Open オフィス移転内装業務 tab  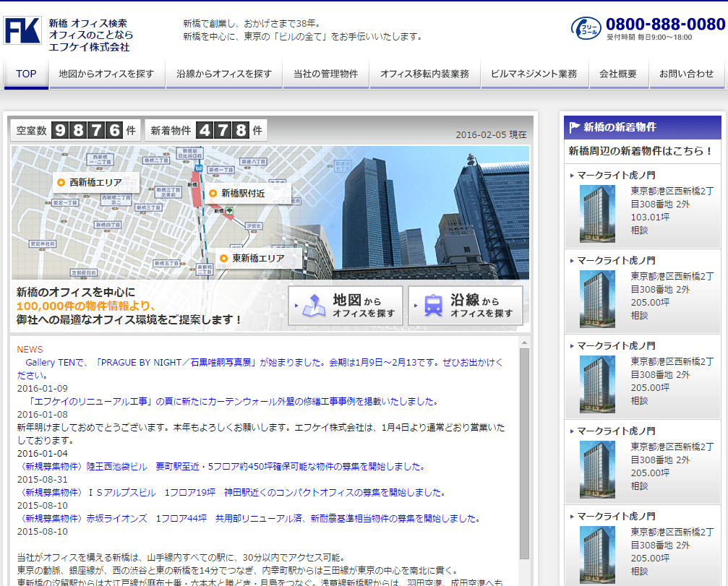(x=424, y=74)
